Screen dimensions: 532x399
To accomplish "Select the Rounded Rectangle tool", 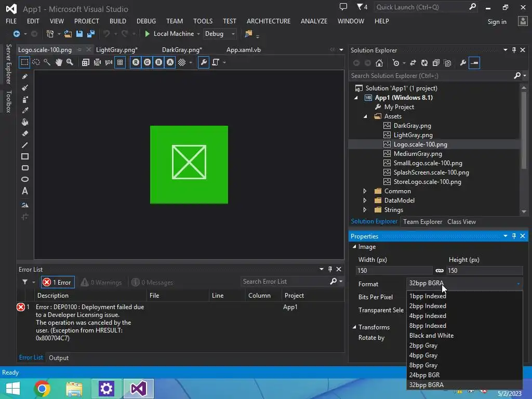I will [x=25, y=168].
